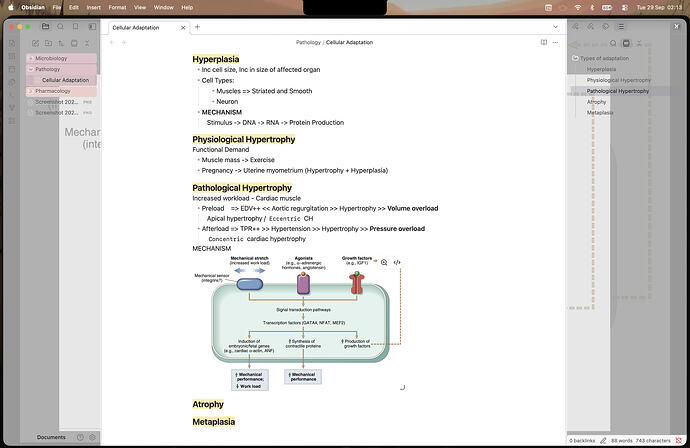Image resolution: width=690 pixels, height=448 pixels.
Task: Open the file explorer folder icon
Action: tap(45, 26)
